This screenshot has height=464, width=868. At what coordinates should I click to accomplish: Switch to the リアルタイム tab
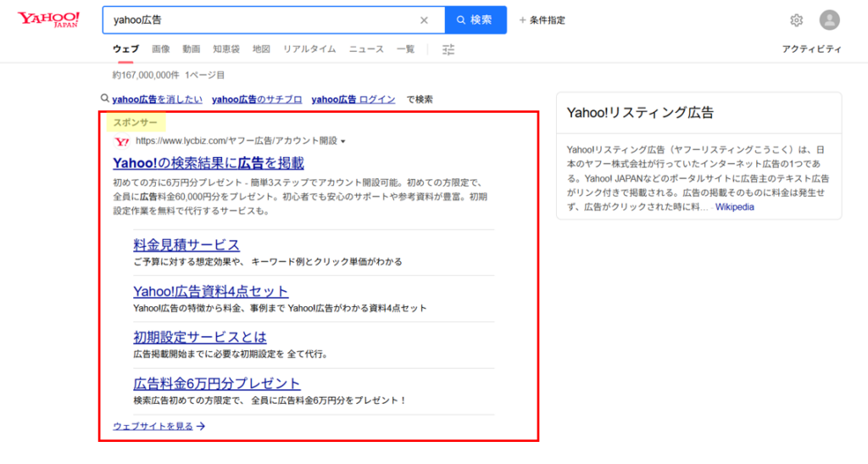point(309,48)
